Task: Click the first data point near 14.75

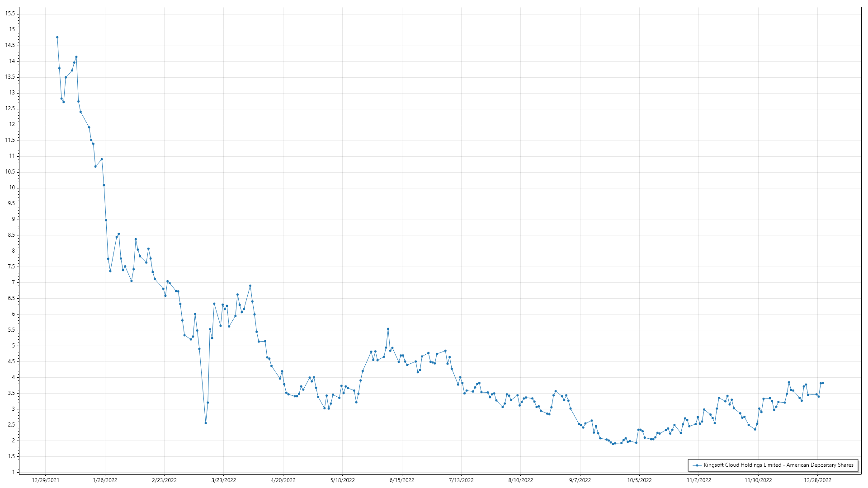Action: (x=57, y=38)
